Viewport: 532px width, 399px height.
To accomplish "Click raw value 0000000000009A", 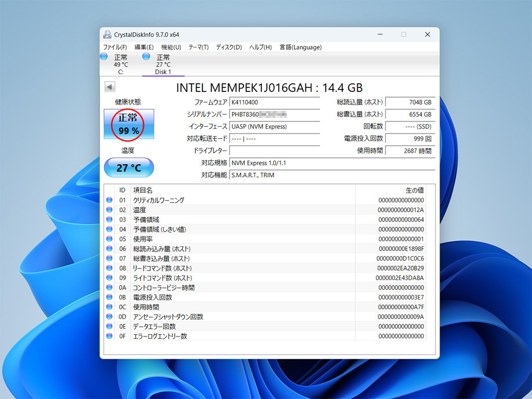I will point(401,316).
